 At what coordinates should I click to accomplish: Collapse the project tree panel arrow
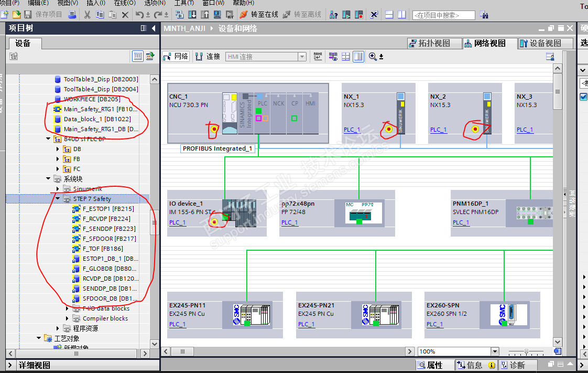click(154, 28)
